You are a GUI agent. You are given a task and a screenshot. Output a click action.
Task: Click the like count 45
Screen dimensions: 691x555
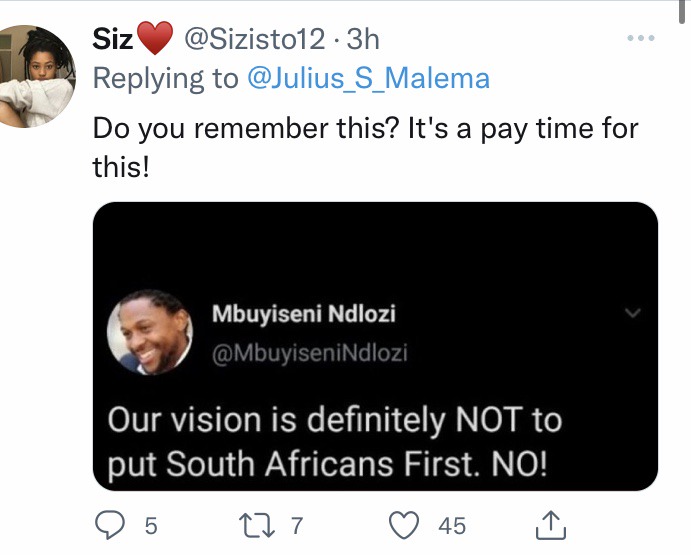(452, 526)
